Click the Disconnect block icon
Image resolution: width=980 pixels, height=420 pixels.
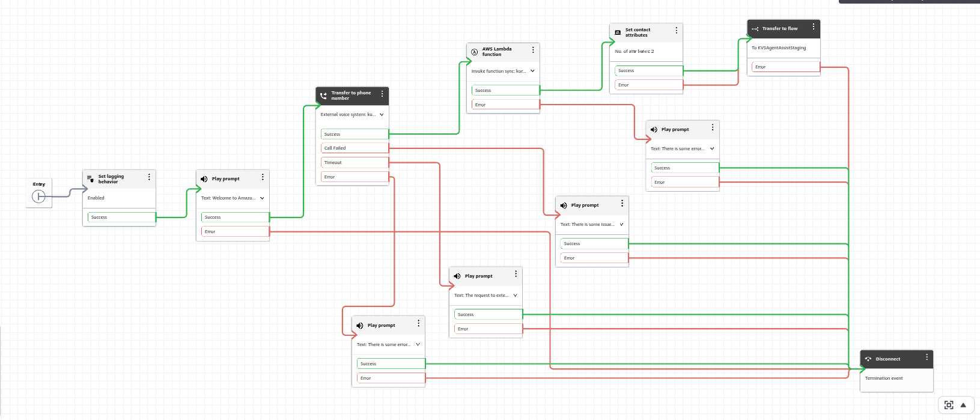868,359
